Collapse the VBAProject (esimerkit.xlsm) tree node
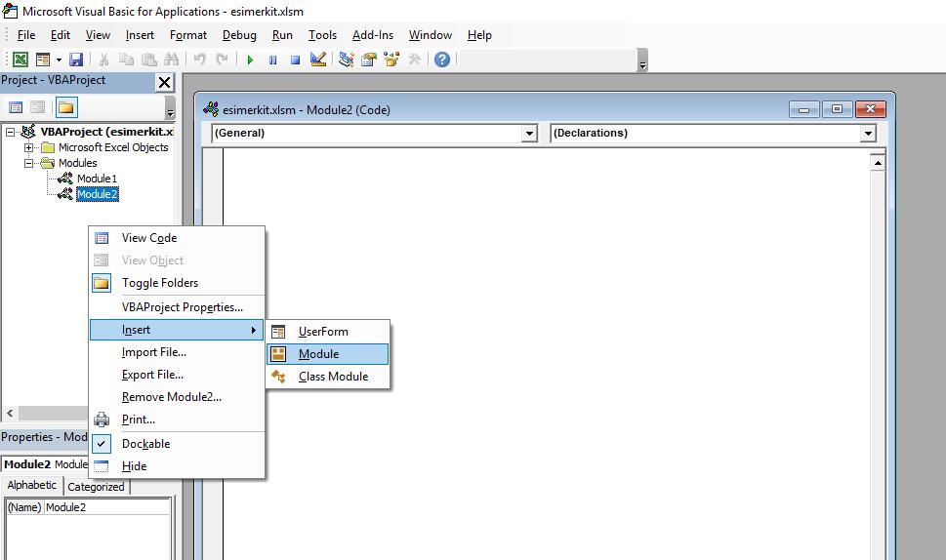This screenshot has width=946, height=560. click(11, 132)
